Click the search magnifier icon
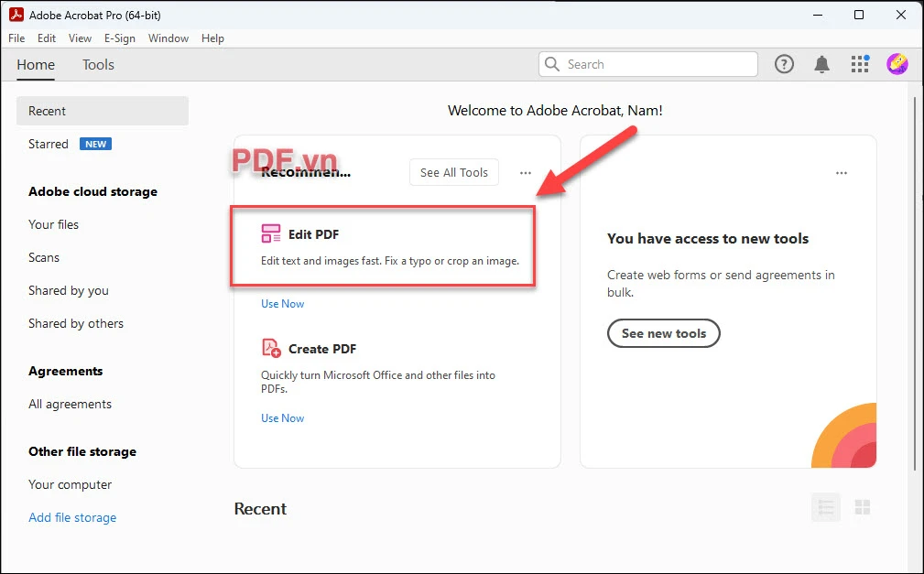The image size is (924, 574). [x=551, y=64]
